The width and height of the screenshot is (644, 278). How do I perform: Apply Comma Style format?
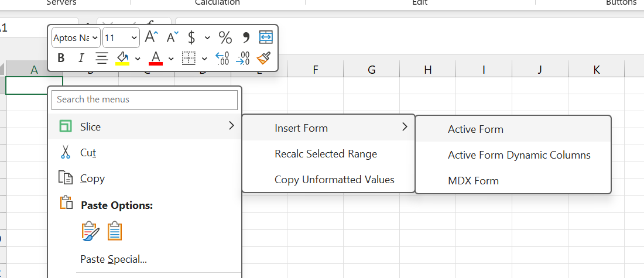246,37
